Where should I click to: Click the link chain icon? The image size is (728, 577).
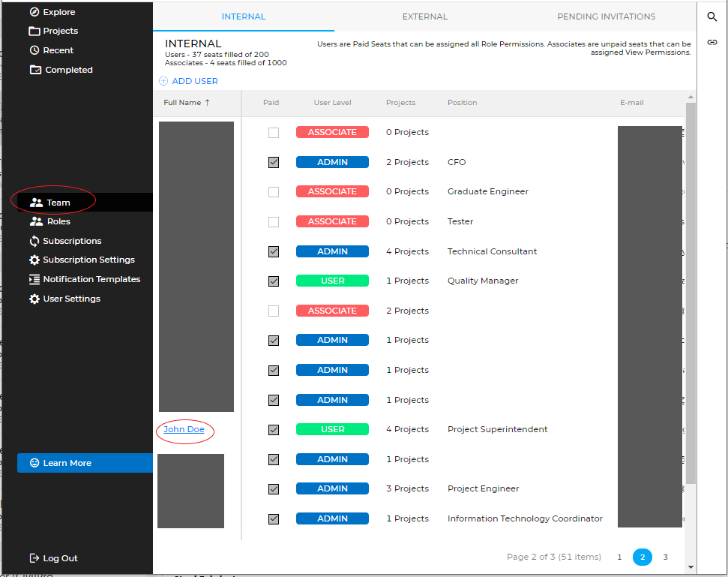pos(712,42)
